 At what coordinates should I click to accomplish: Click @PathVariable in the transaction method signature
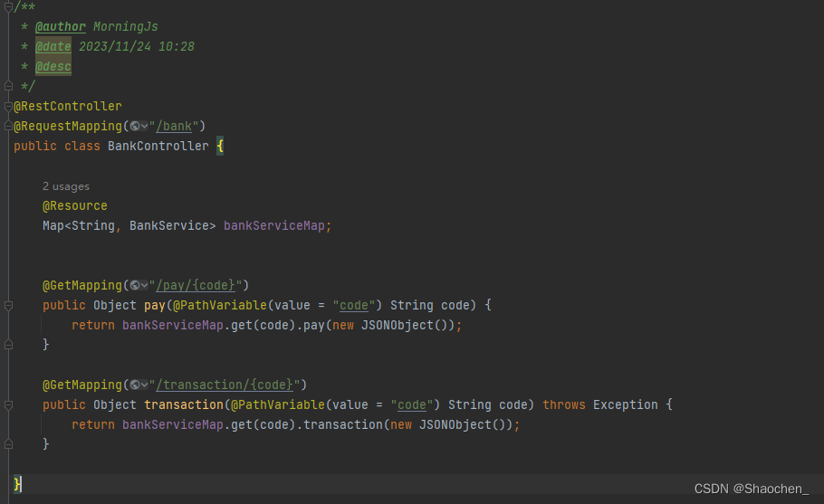[x=277, y=404]
